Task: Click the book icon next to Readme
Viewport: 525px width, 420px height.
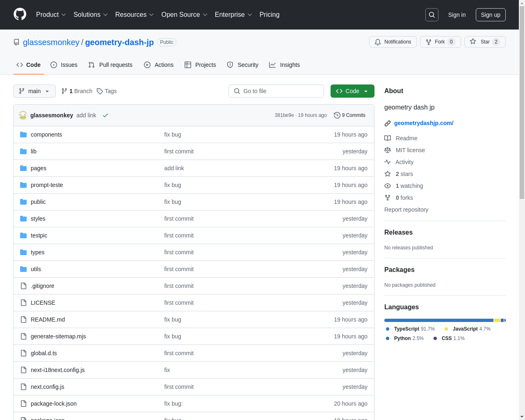Action: tap(388, 138)
